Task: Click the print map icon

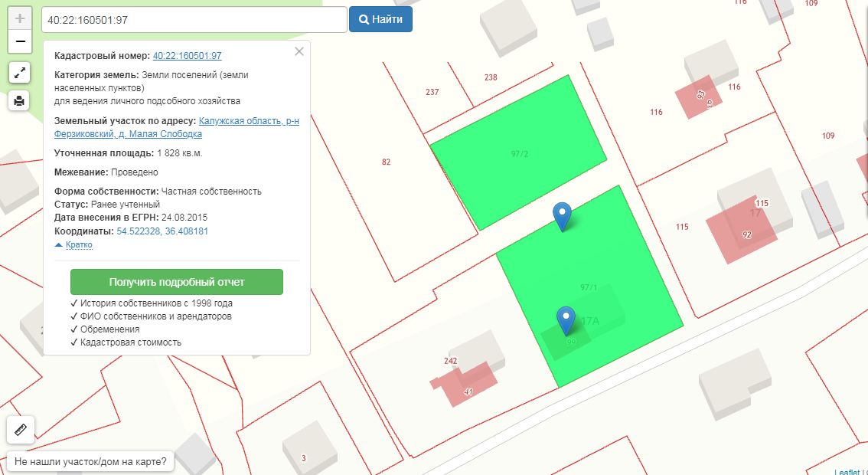Action: tap(20, 100)
